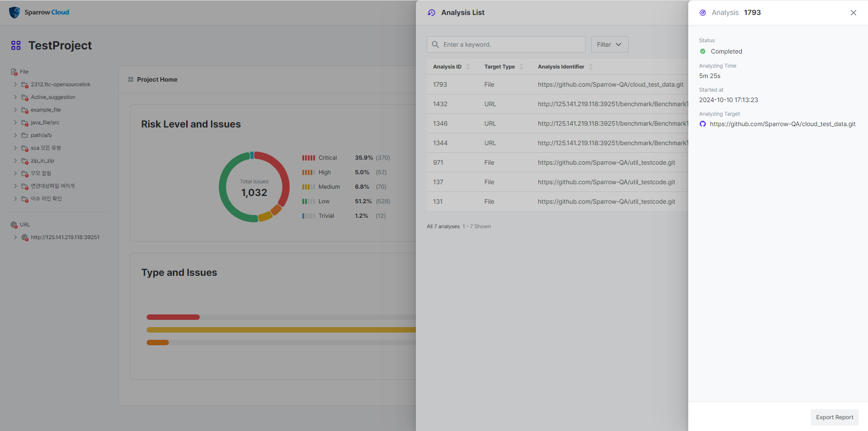The image size is (868, 431).
Task: Click the TestProject grid icon
Action: tap(16, 45)
